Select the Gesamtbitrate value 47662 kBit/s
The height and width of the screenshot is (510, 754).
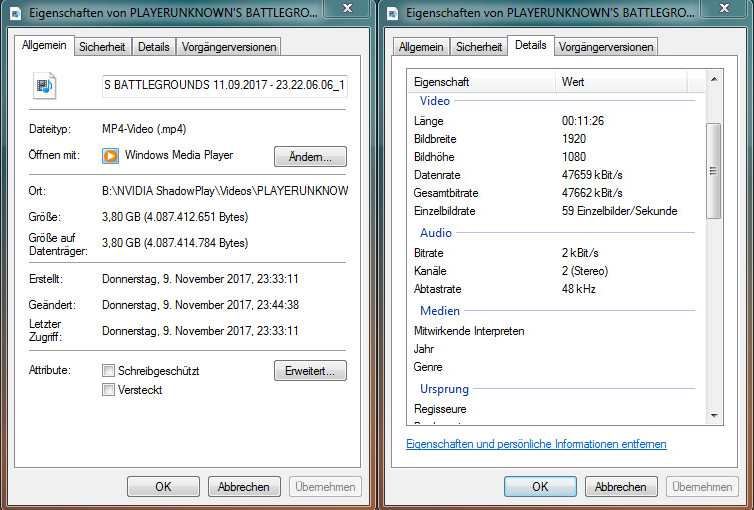[592, 193]
